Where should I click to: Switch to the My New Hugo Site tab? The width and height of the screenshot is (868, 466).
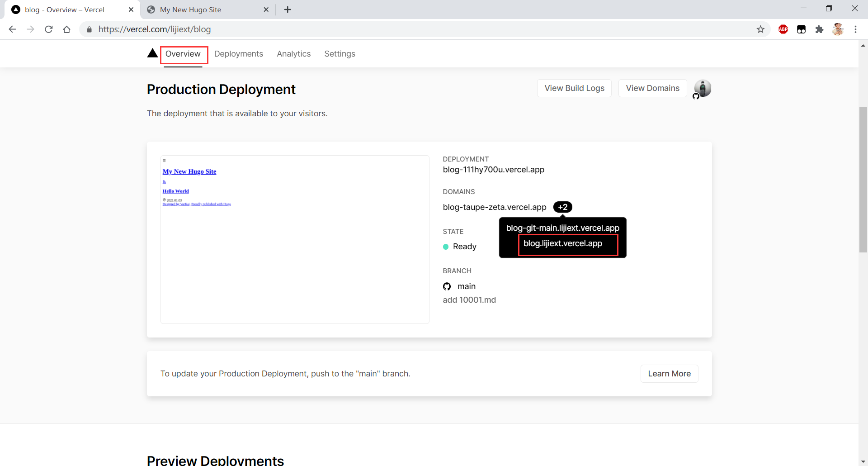coord(208,10)
